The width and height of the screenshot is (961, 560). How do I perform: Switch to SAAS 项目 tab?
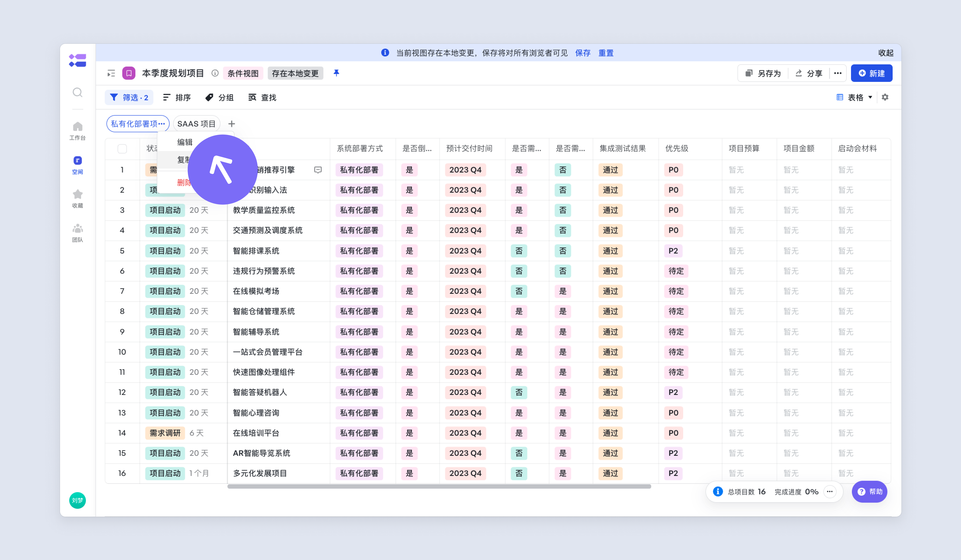coord(196,124)
